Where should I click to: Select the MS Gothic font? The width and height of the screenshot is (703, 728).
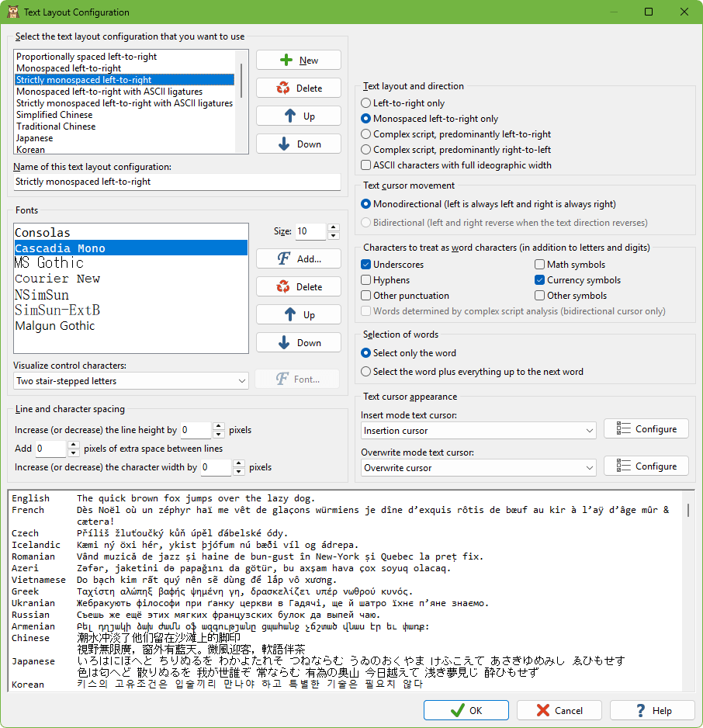coord(131,263)
